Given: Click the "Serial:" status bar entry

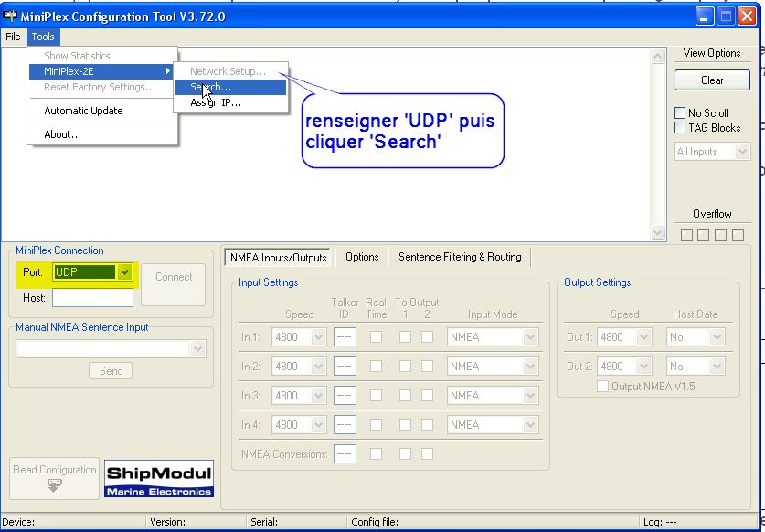Looking at the screenshot, I should click(x=264, y=522).
